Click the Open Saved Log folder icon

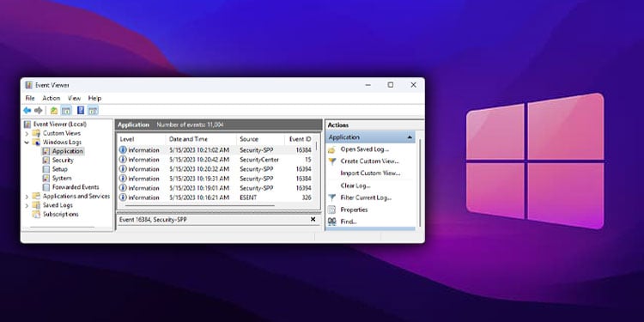[331, 149]
